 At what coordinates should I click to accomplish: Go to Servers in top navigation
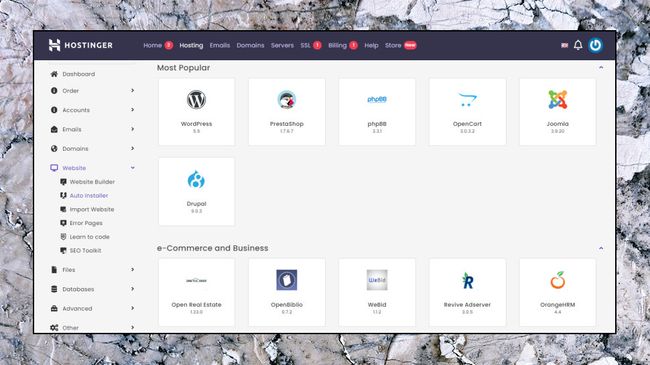click(282, 45)
